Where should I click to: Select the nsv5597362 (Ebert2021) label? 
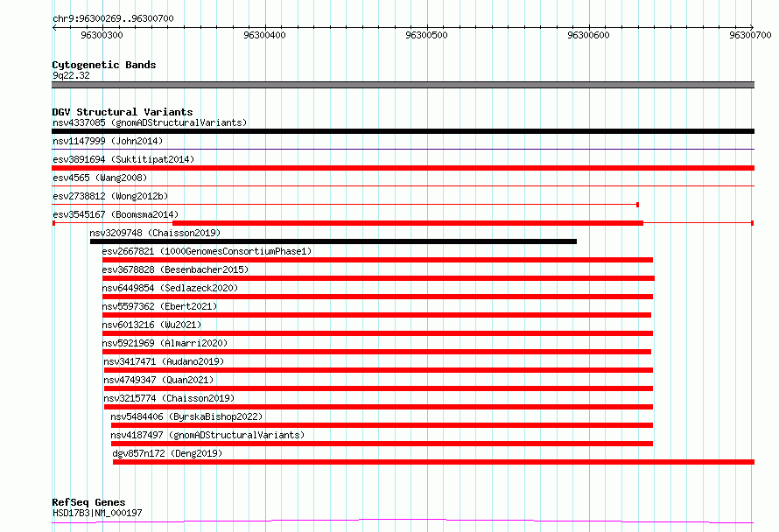click(159, 306)
